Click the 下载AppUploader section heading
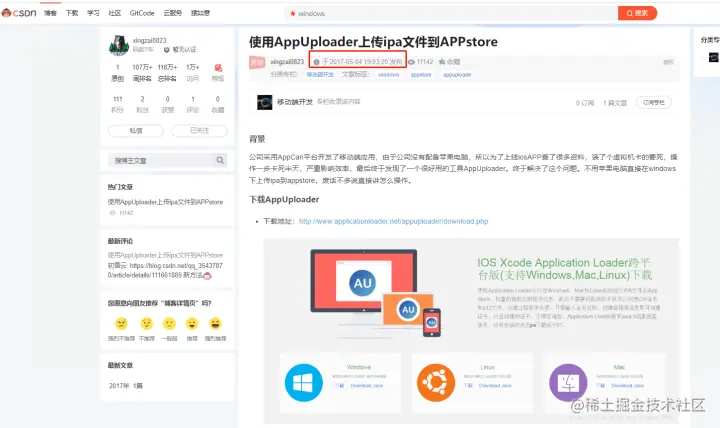The width and height of the screenshot is (720, 428). (x=284, y=199)
